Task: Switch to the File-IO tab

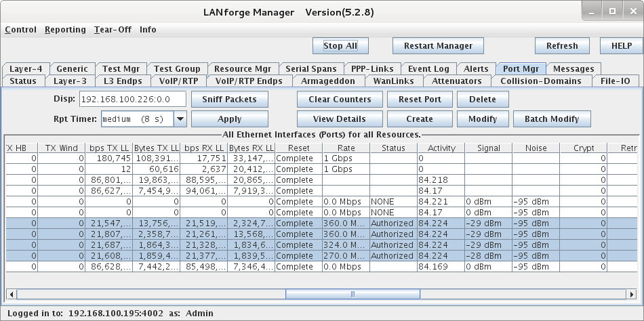Action: tap(615, 81)
